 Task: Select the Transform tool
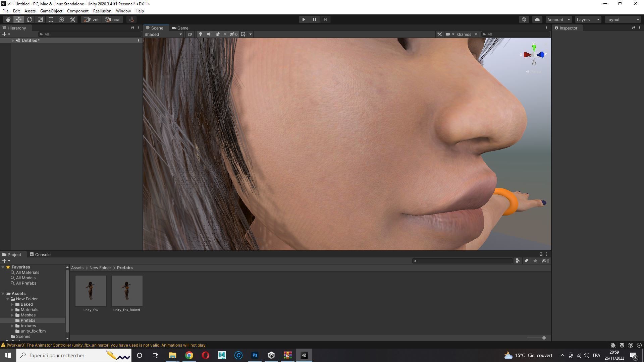62,19
